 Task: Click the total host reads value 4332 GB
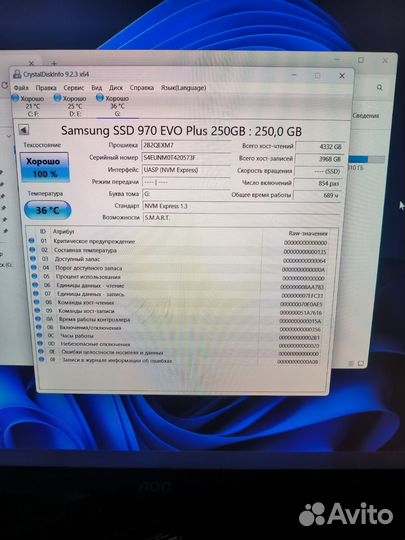[320, 146]
